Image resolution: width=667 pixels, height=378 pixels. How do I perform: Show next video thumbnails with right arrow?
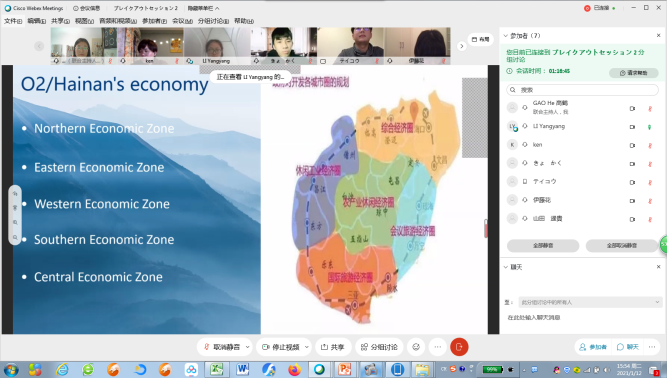coord(462,46)
